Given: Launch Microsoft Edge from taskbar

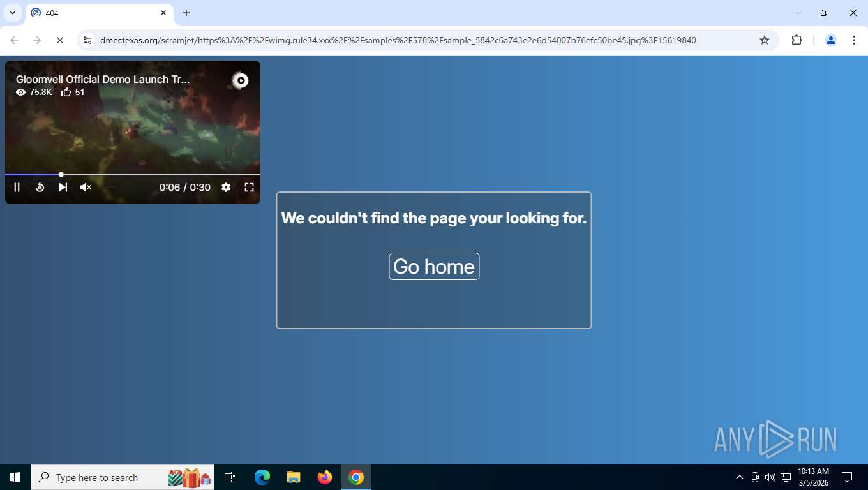Looking at the screenshot, I should pyautogui.click(x=262, y=477).
